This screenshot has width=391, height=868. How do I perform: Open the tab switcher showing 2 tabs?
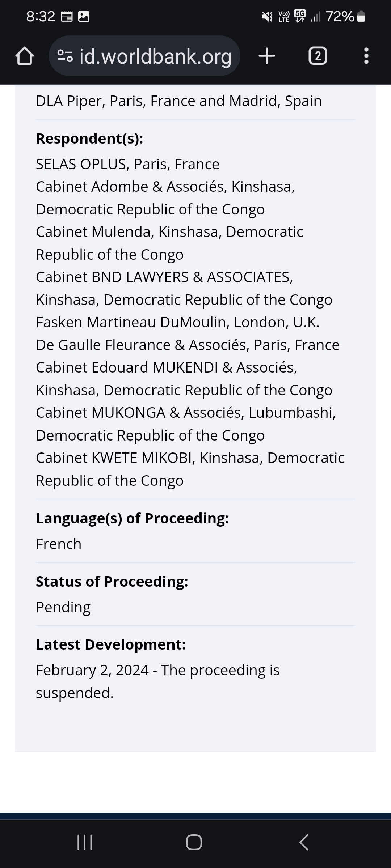point(318,56)
